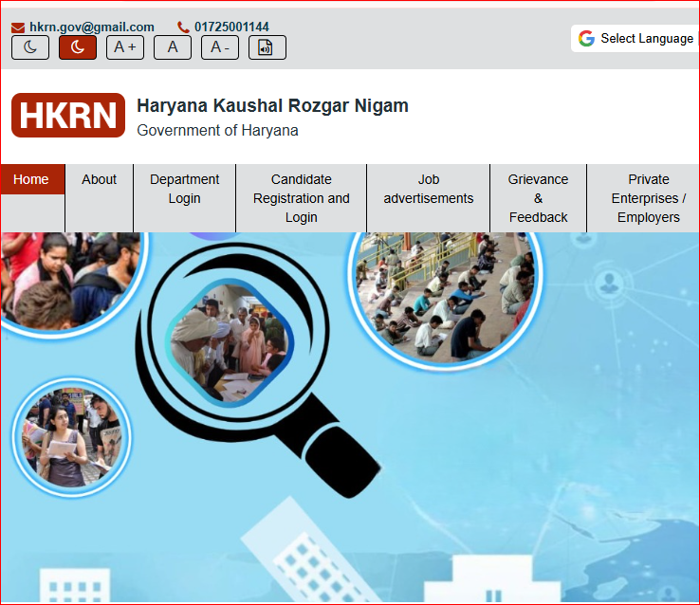Click the Haryana Kaushal Rozgar Nigam title
This screenshot has height=605, width=700.
pos(272,106)
